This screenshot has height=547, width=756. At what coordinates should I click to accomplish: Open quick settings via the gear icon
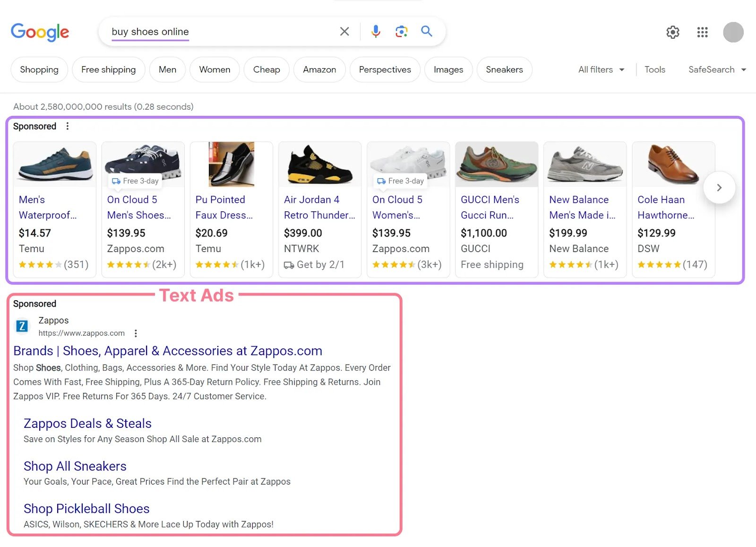pos(672,32)
